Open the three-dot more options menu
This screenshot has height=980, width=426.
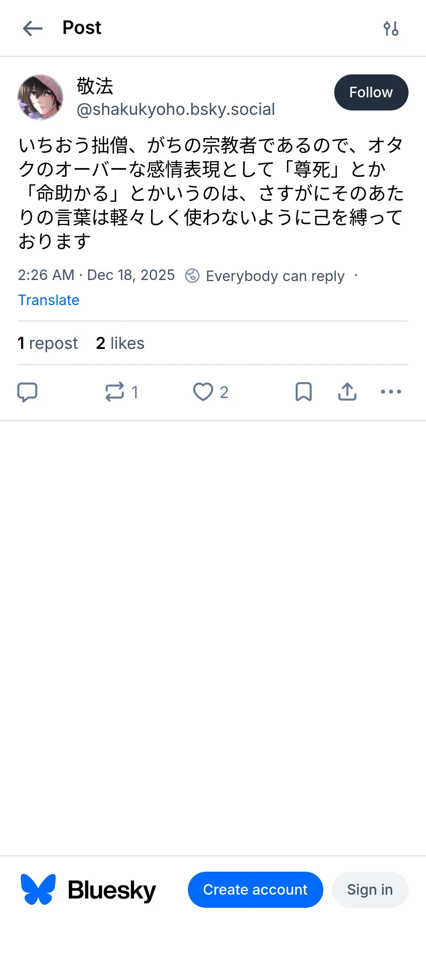(x=391, y=392)
